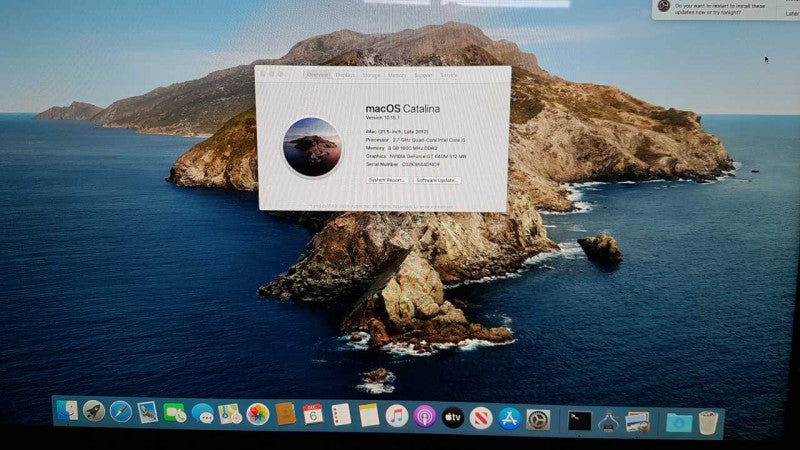Click the Software Update button
This screenshot has height=450, width=800.
(437, 180)
